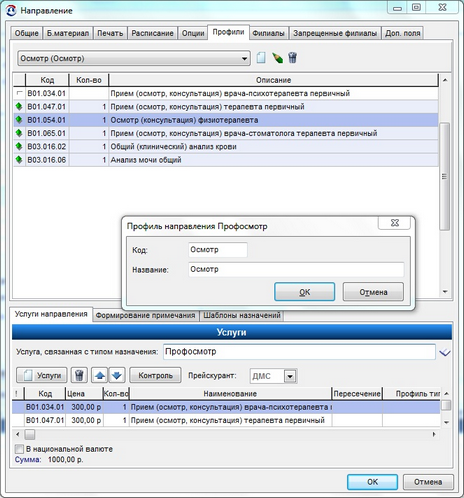Click the Название input field

tap(296, 269)
